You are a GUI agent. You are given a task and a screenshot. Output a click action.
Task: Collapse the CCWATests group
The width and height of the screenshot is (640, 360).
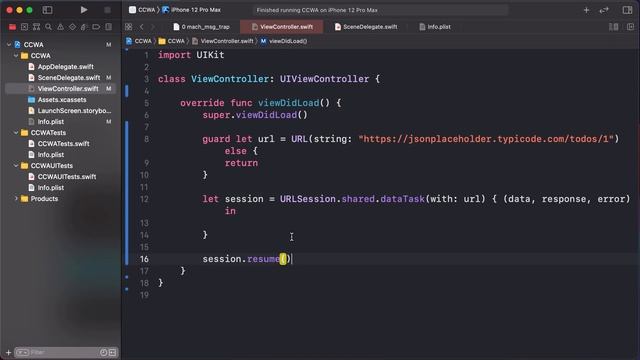tap(16, 133)
